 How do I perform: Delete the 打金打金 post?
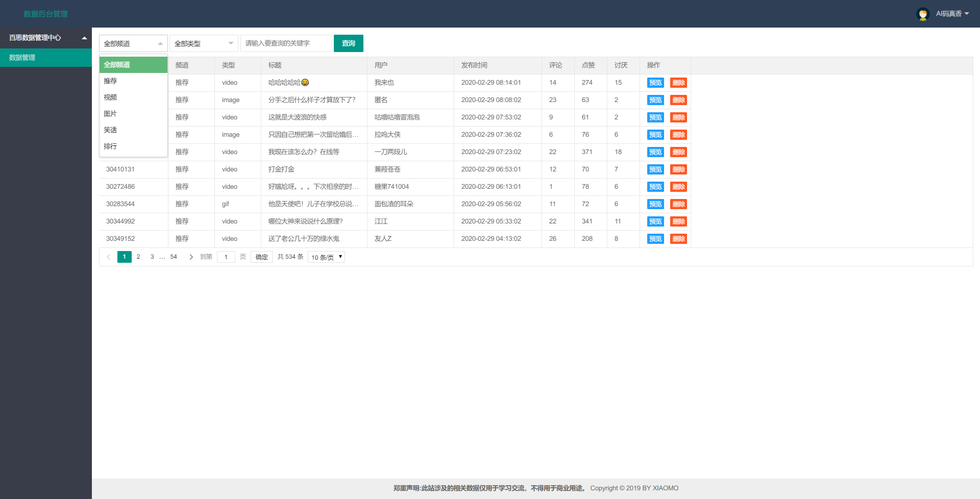[678, 169]
